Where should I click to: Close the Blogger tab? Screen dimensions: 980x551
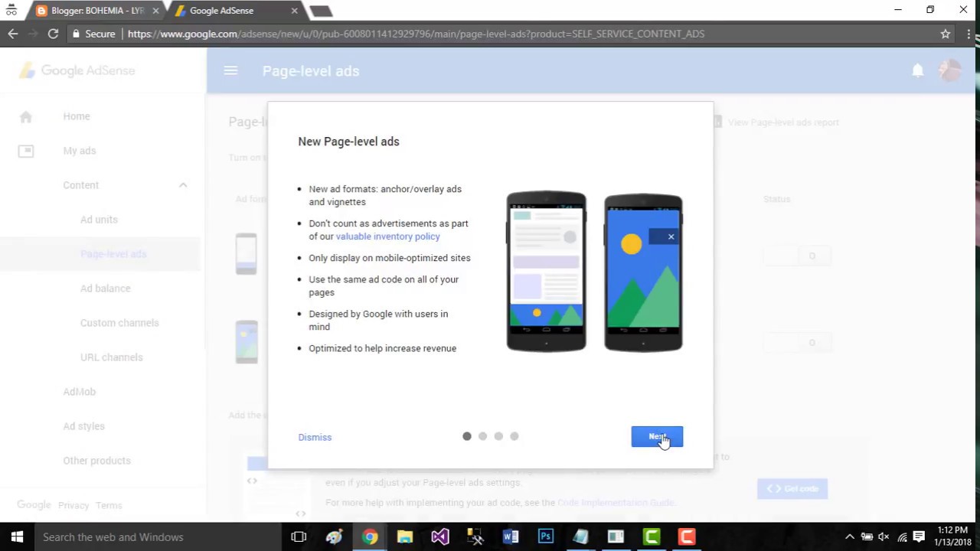click(x=155, y=11)
